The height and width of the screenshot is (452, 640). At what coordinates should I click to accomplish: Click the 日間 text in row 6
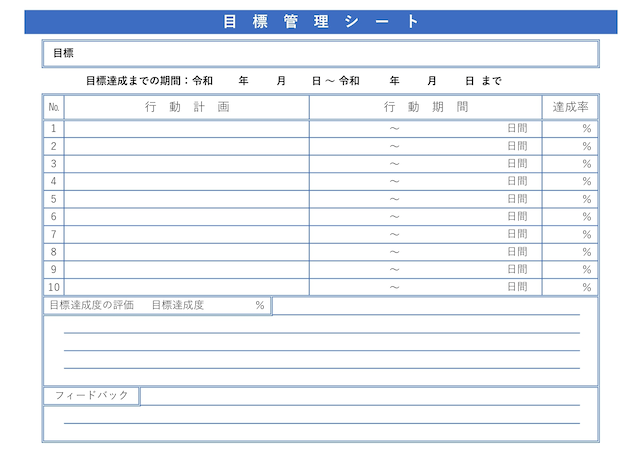pos(517,217)
